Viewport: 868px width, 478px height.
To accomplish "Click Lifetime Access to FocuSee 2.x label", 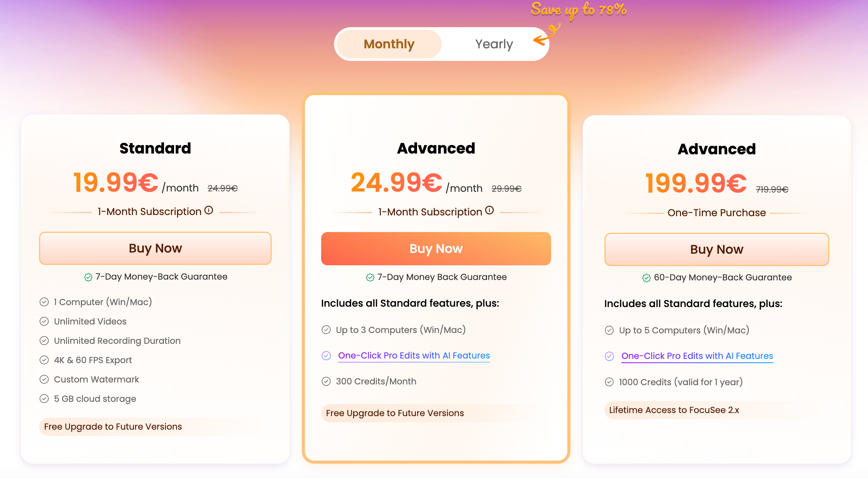I will pyautogui.click(x=674, y=410).
